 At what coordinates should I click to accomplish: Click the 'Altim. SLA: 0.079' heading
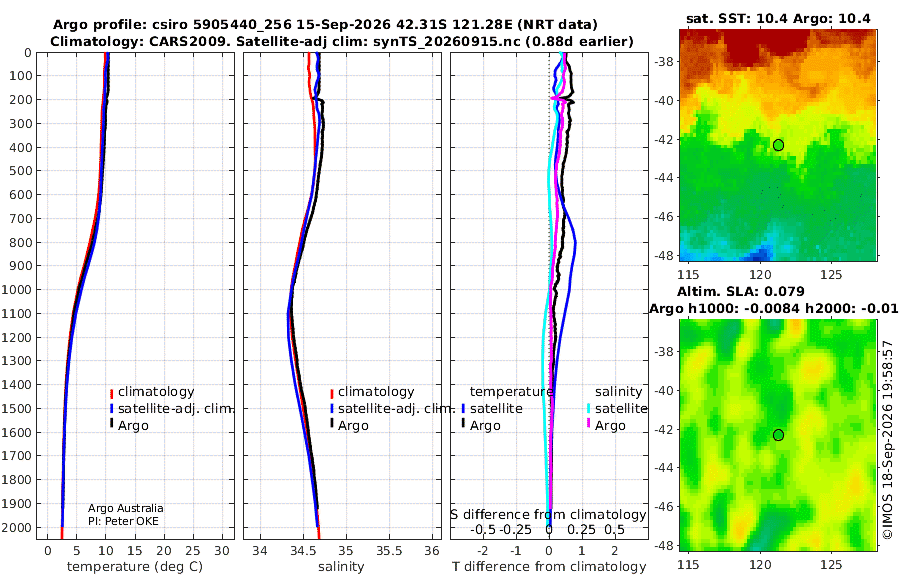click(x=740, y=291)
